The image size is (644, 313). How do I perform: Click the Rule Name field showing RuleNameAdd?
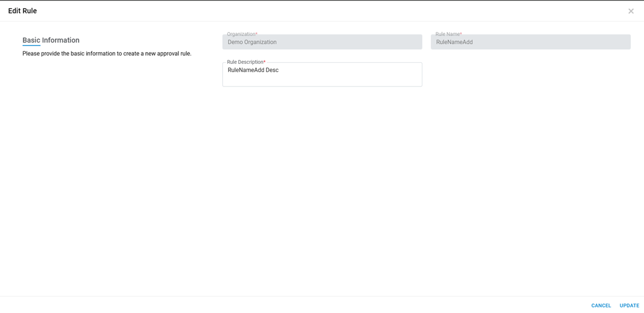pos(531,42)
